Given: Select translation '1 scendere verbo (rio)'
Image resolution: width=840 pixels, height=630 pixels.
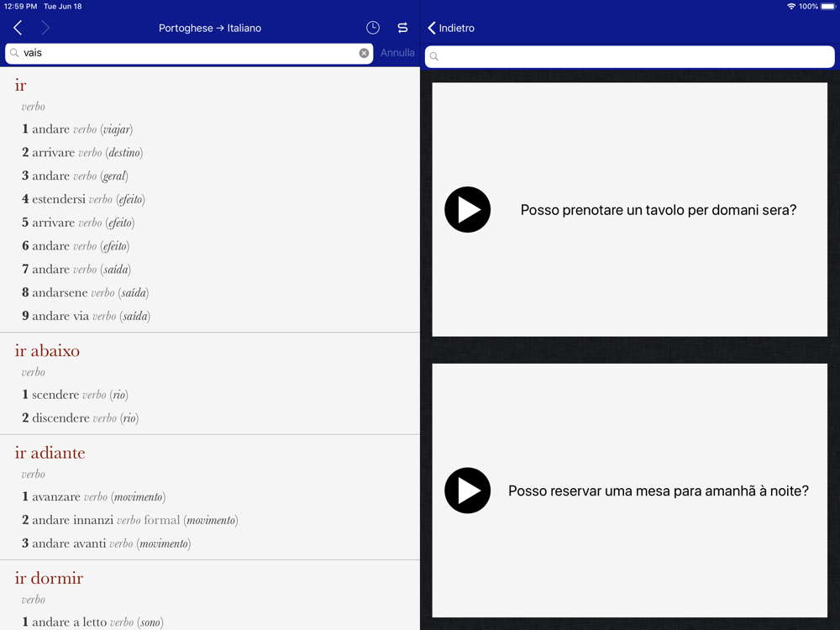Looking at the screenshot, I should coord(75,395).
